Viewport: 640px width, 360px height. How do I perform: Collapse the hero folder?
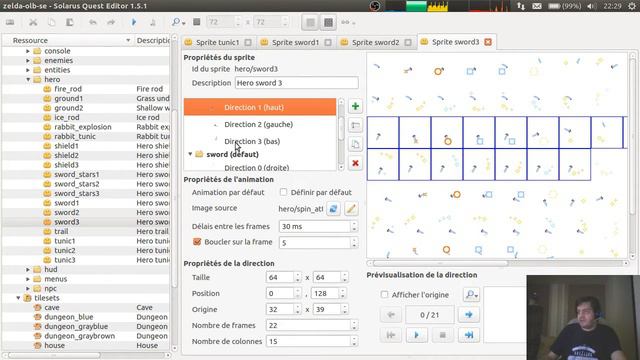(28, 80)
